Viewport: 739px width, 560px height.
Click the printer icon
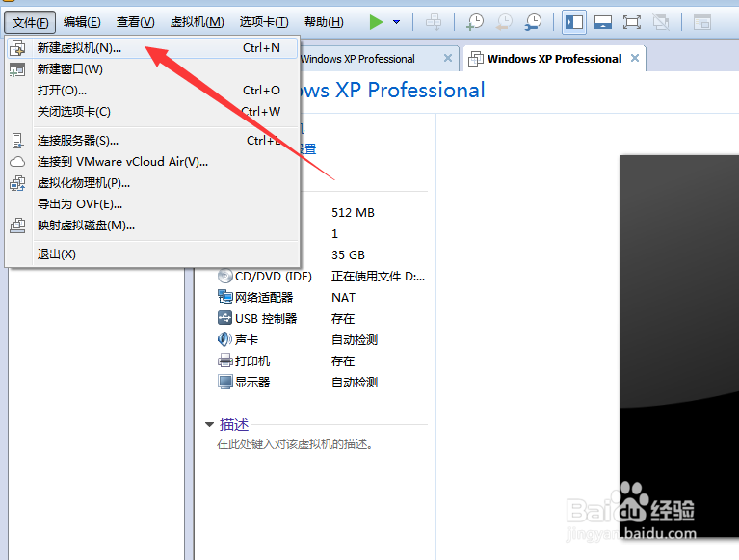(224, 360)
